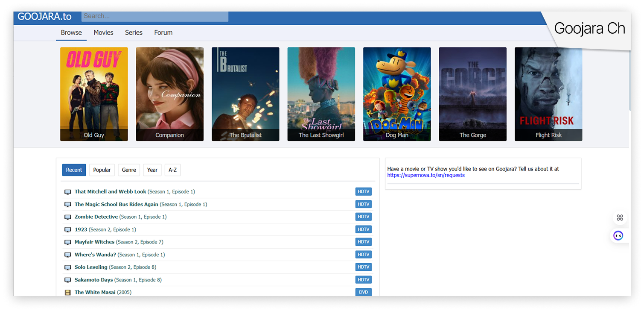Open That Mitchell and Webb Look link
Viewport: 644px width, 311px height.
click(x=110, y=192)
